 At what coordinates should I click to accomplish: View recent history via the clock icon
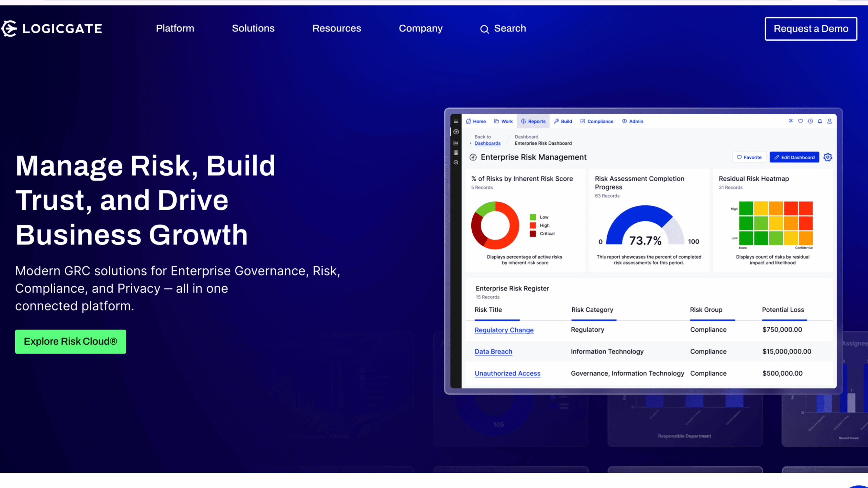click(x=810, y=121)
